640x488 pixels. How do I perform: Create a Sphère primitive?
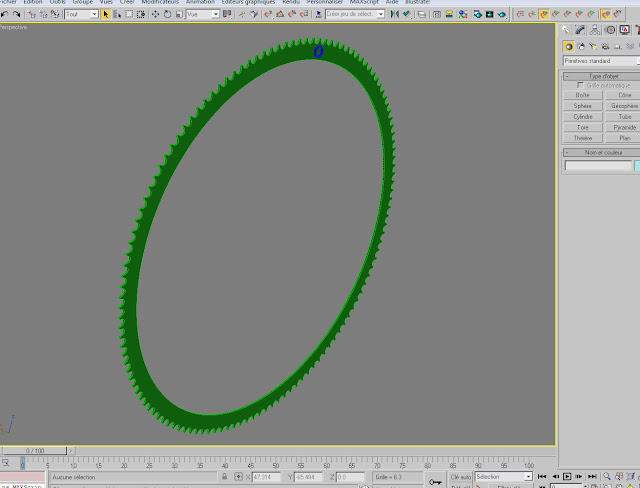tap(583, 106)
